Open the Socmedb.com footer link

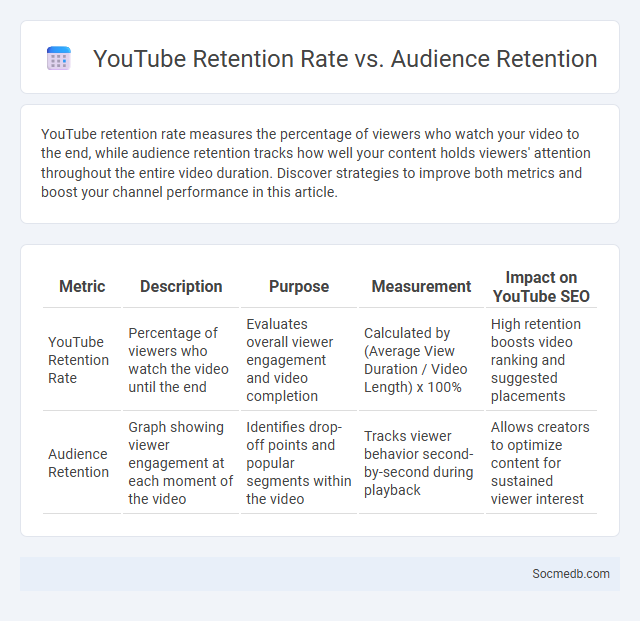tap(571, 574)
